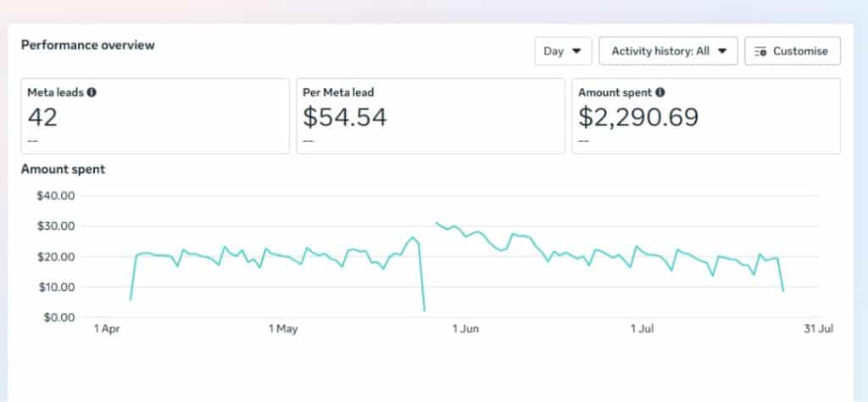Click the $30.00 y-axis label

(57, 226)
